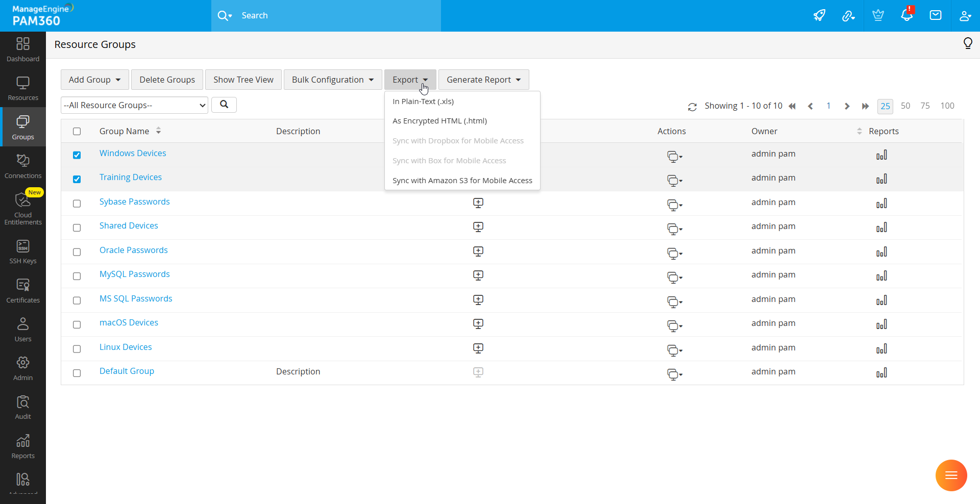Viewport: 980px width, 504px height.
Task: Open the user profile dropdown in header
Action: (x=965, y=15)
